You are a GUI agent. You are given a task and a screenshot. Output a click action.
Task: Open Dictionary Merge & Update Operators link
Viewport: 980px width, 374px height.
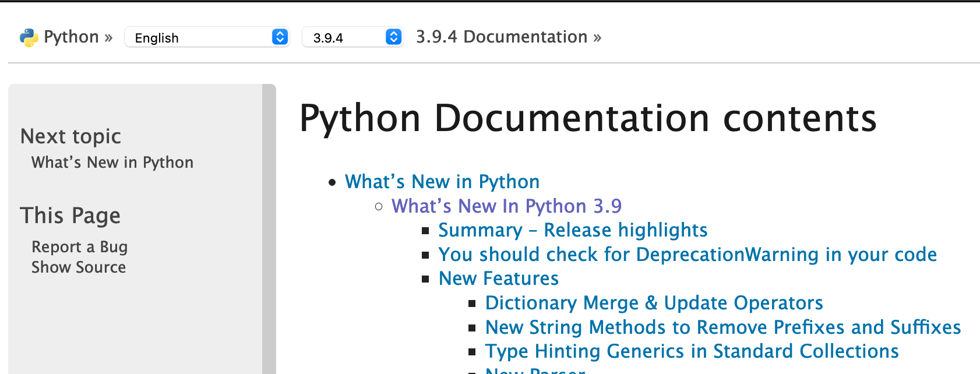tap(654, 303)
